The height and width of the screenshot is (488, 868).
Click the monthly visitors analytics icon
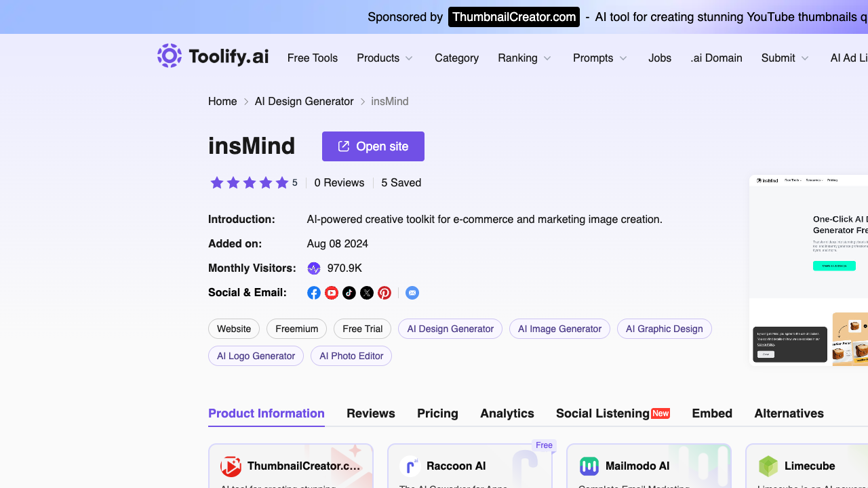point(314,268)
